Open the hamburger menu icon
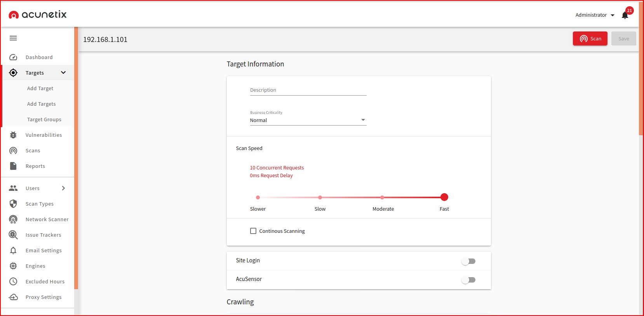 13,38
